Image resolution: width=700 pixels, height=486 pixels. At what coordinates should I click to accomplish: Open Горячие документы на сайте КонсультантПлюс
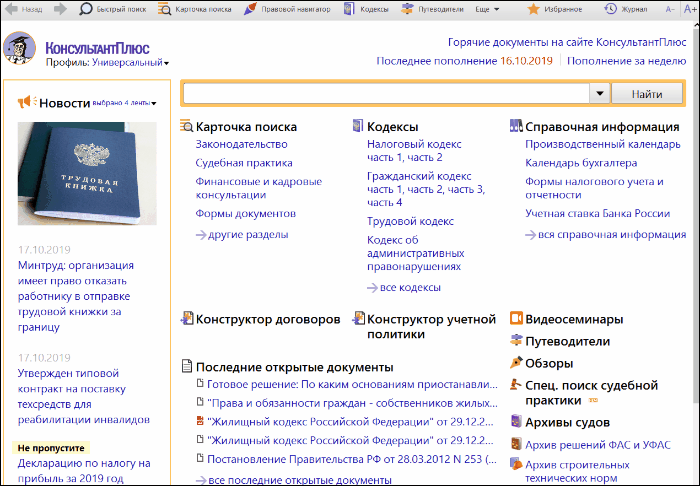[567, 42]
